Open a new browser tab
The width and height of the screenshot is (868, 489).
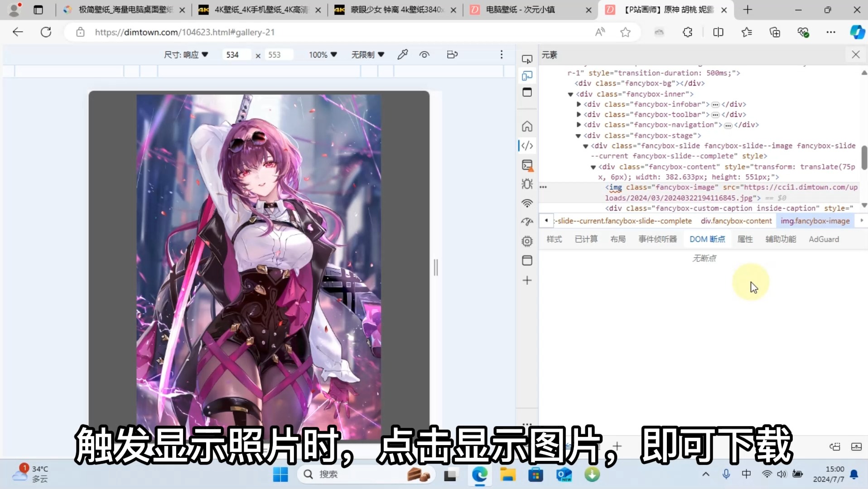click(x=747, y=10)
